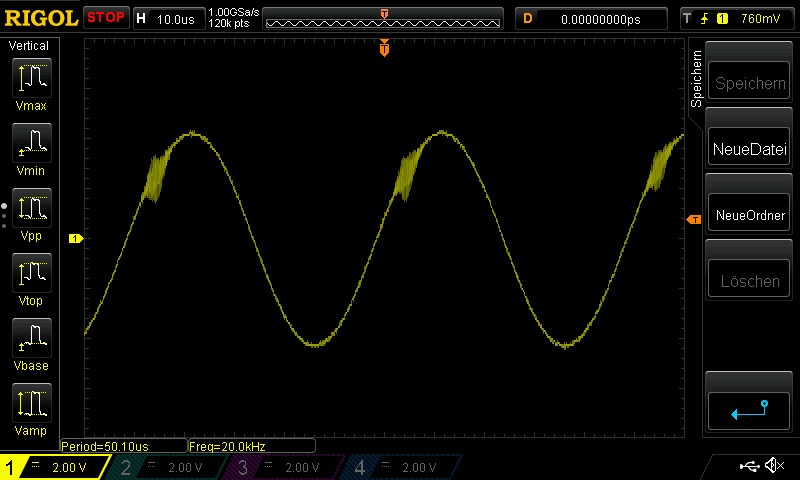
Task: Click the Vertical measurement category label
Action: pyautogui.click(x=29, y=46)
